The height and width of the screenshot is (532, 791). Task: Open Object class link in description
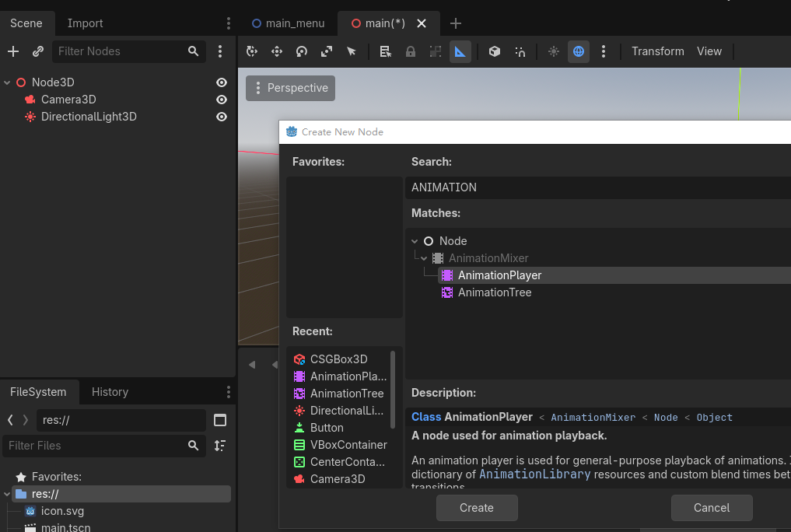pyautogui.click(x=714, y=418)
